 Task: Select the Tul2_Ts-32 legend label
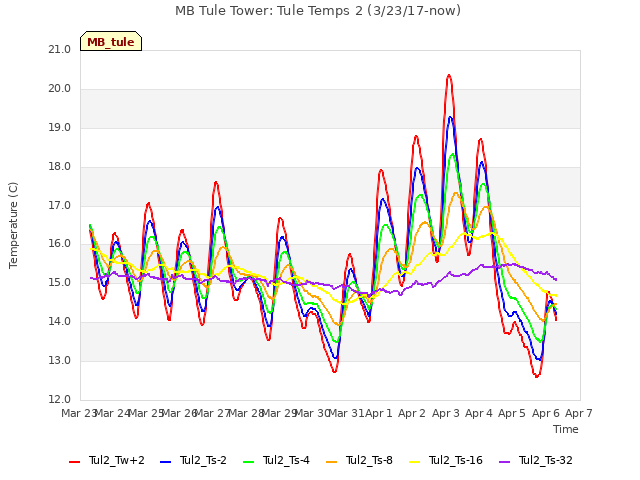pyautogui.click(x=546, y=460)
